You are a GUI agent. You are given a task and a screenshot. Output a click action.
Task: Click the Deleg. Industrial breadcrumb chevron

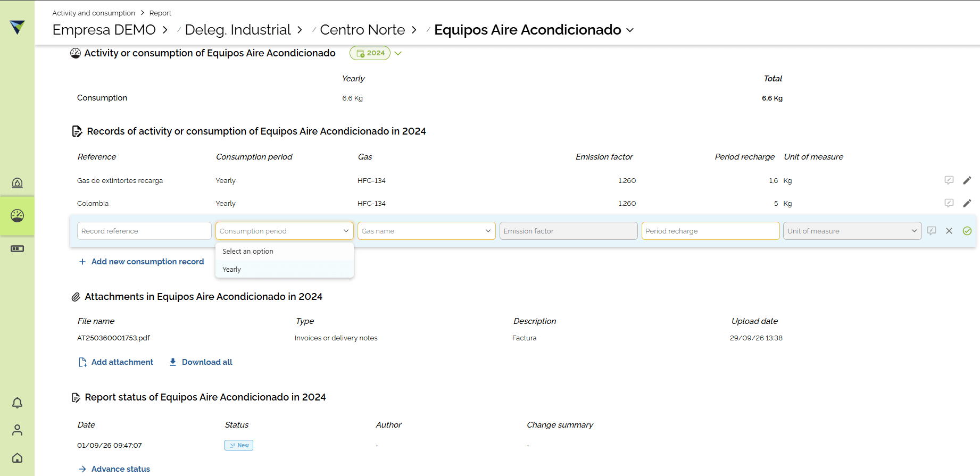click(x=300, y=30)
